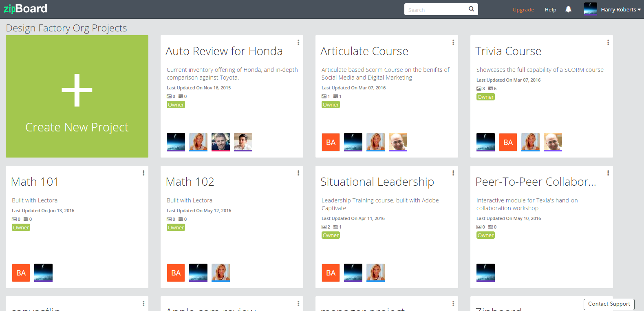Click the screenshots count icon on Trivia Course

pyautogui.click(x=479, y=89)
